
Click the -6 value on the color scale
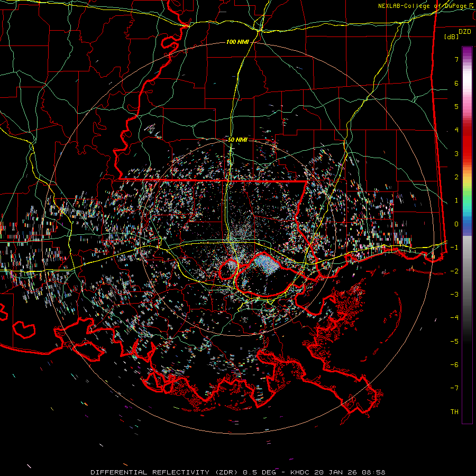point(454,365)
